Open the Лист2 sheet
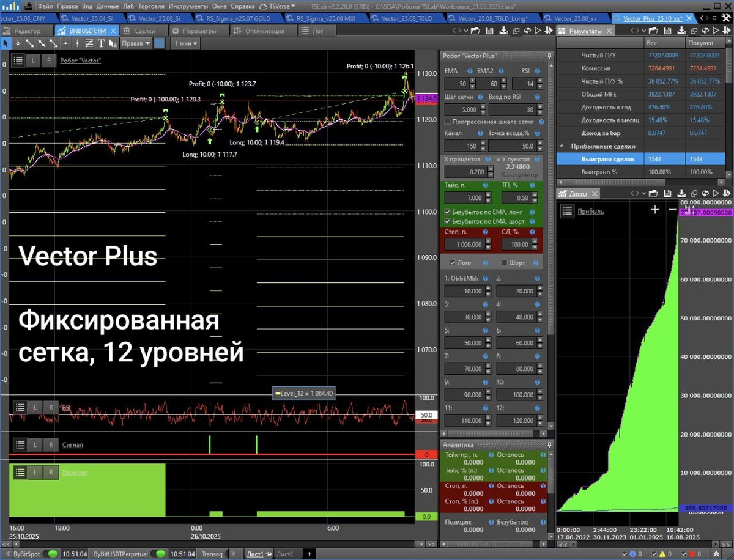This screenshot has height=560, width=734. 286,554
